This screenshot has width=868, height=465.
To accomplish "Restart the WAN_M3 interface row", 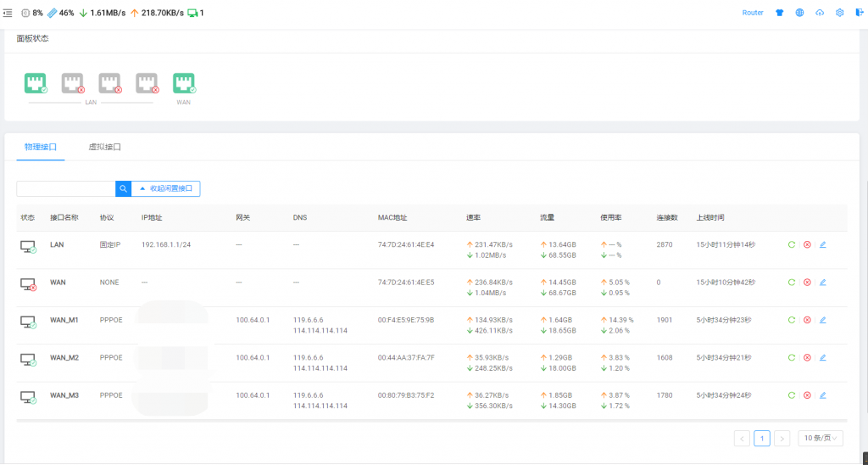I will [792, 395].
